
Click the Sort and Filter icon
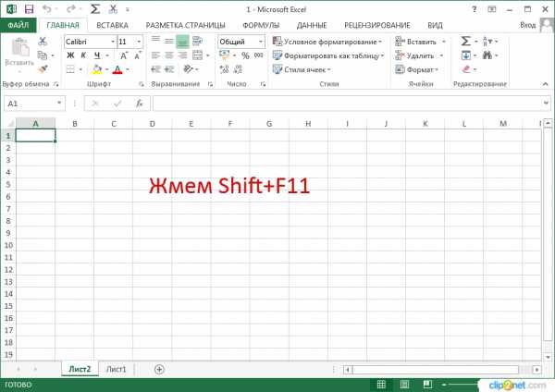(487, 42)
